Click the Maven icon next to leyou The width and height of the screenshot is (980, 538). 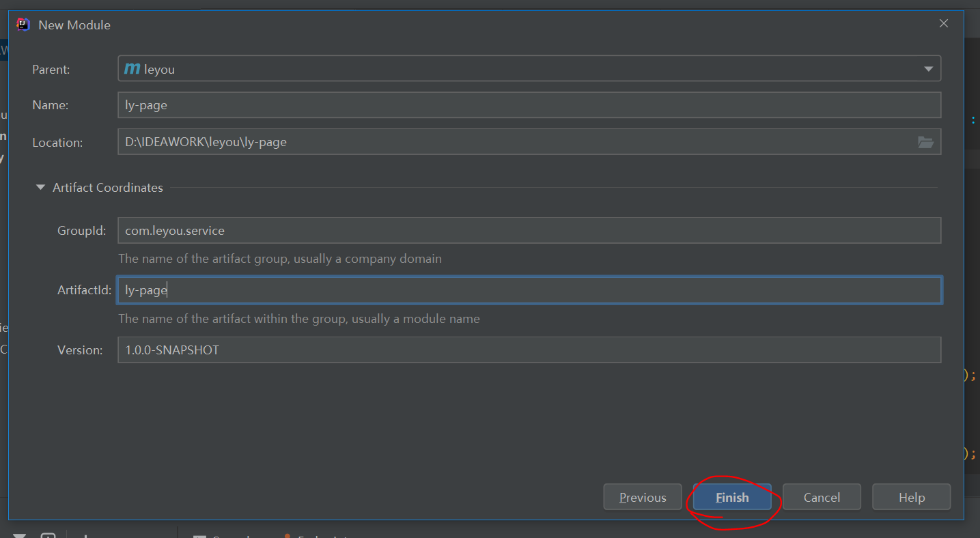click(132, 69)
